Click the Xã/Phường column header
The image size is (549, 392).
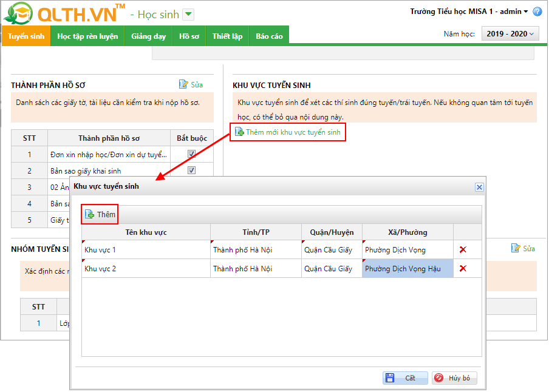[408, 232]
